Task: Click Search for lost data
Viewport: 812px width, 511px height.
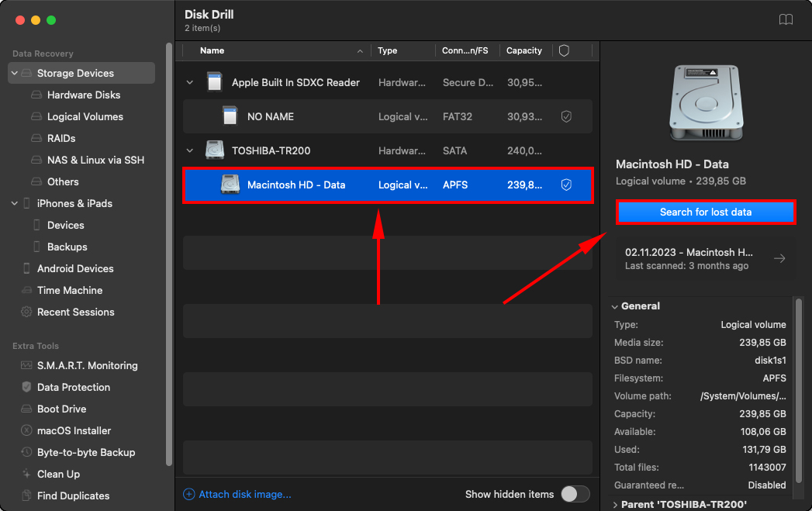Action: tap(704, 212)
